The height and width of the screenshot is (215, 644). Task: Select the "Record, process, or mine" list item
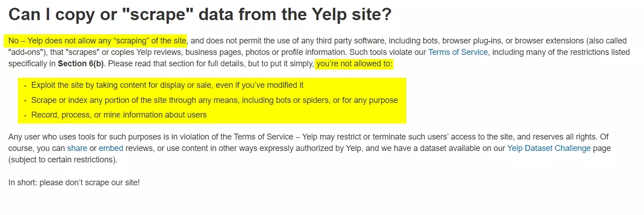point(119,115)
